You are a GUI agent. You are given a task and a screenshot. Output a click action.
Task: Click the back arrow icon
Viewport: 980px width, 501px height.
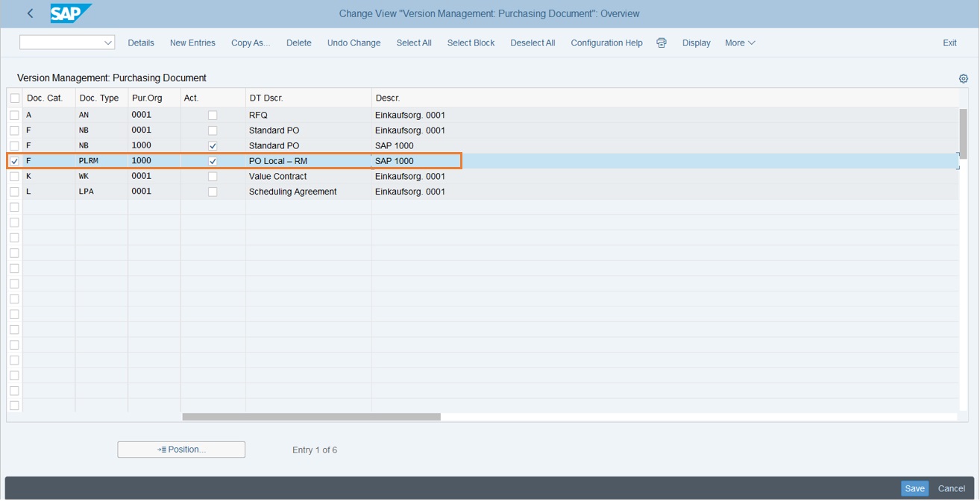[30, 13]
